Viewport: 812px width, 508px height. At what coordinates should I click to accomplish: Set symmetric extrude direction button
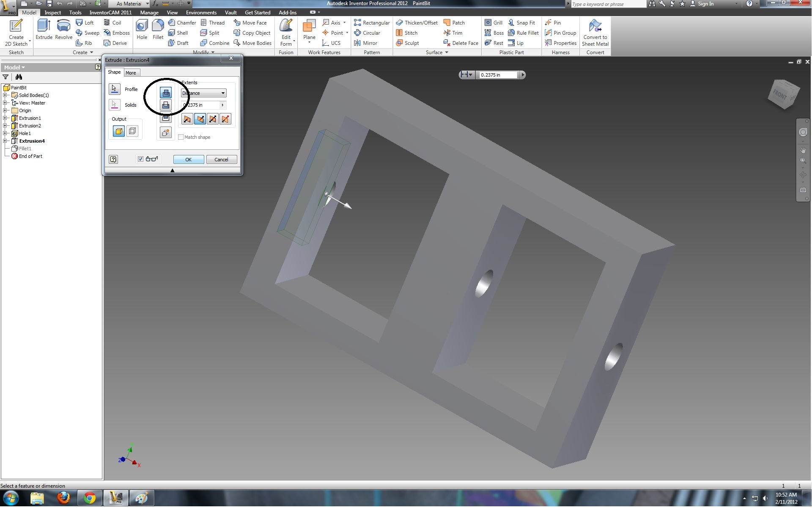click(x=213, y=119)
